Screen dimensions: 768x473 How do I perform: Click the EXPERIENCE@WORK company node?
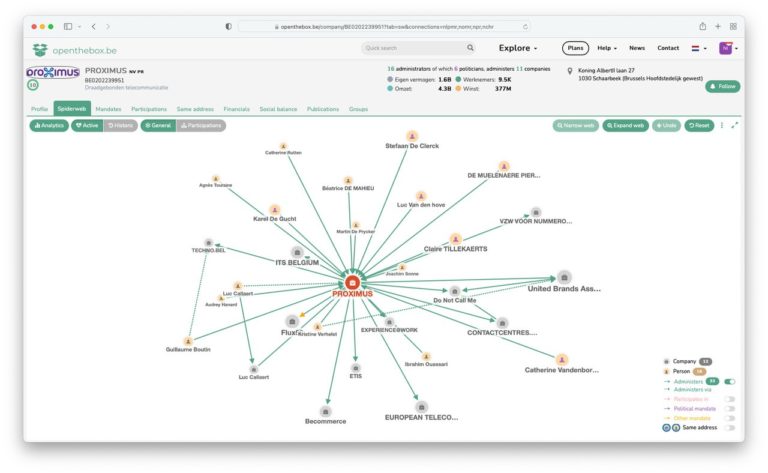(x=389, y=322)
